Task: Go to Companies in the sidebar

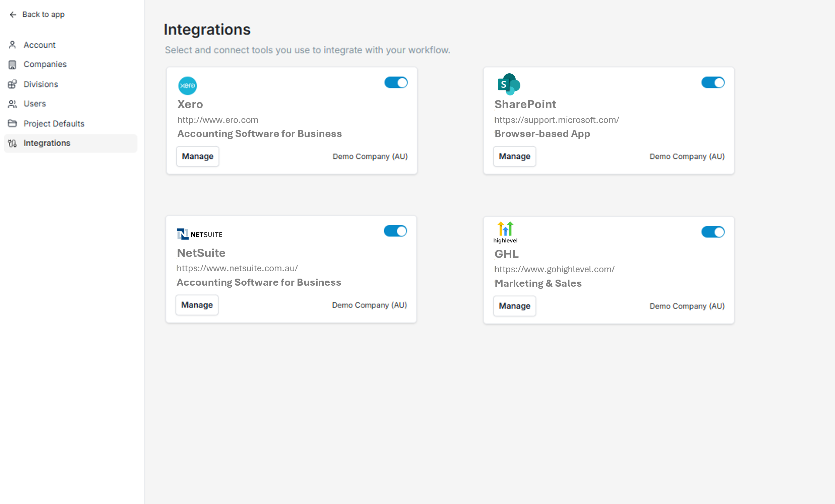Action: click(45, 64)
